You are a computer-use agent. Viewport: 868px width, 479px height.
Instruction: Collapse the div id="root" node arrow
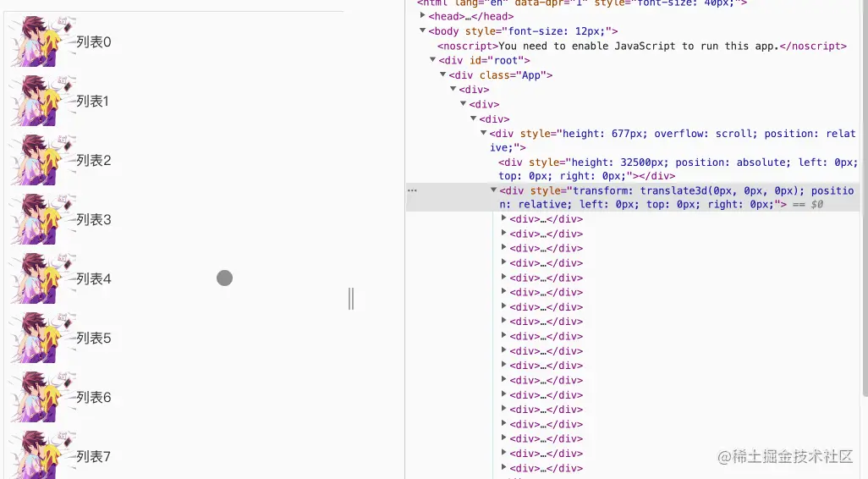433,60
